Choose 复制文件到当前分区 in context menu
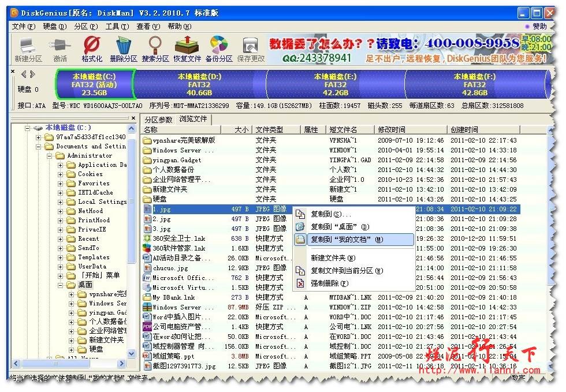The image size is (566, 392). (x=353, y=271)
